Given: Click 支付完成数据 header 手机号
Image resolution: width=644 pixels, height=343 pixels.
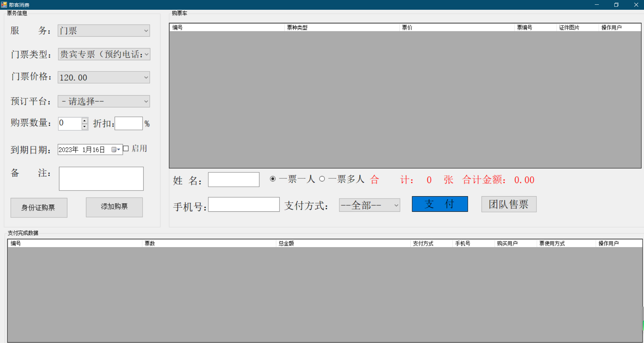Looking at the screenshot, I should [x=474, y=243].
